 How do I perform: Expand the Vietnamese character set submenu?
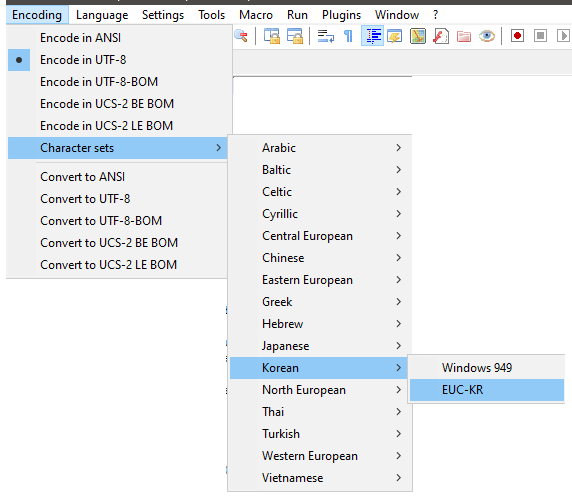tap(320, 478)
